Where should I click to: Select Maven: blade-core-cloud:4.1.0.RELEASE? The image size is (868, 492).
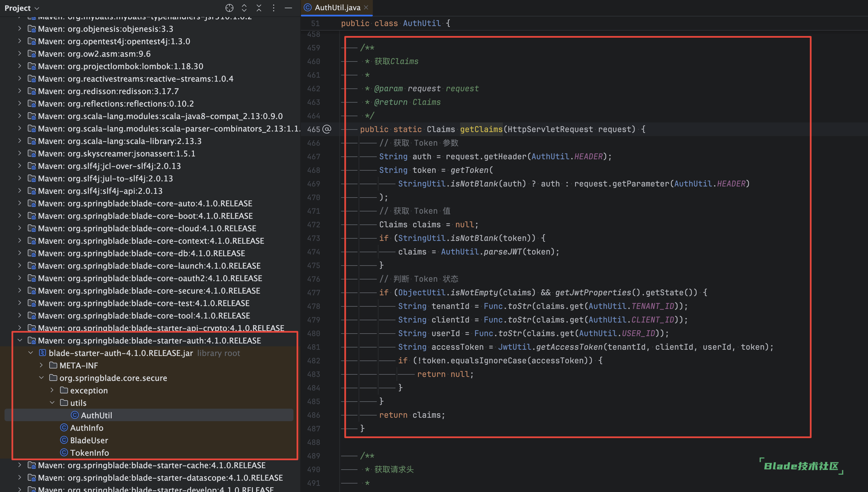tap(147, 228)
